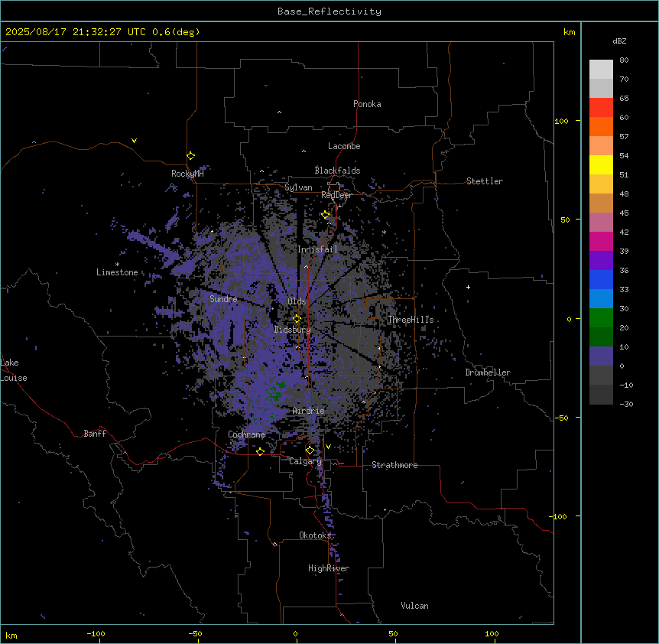659x644 pixels.
Task: Click the Airdrie city label
Action: point(309,411)
